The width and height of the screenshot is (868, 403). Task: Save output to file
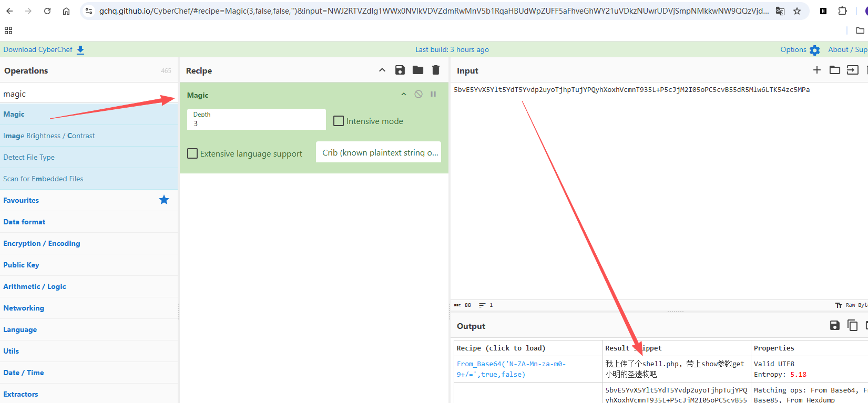(x=835, y=325)
